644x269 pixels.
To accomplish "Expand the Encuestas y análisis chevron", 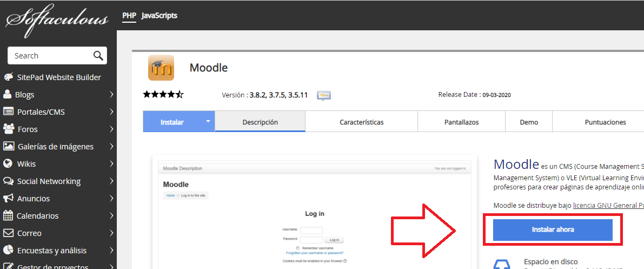I will [112, 250].
